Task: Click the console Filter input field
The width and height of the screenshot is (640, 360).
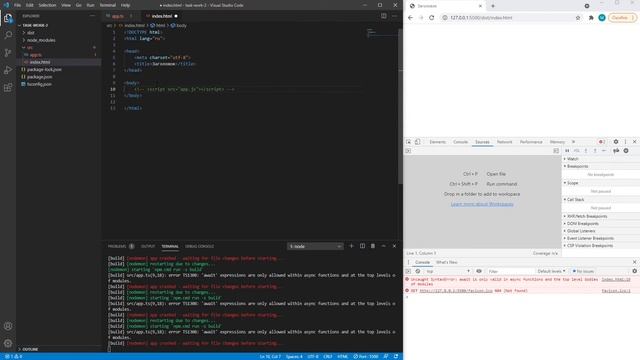Action: [x=510, y=271]
